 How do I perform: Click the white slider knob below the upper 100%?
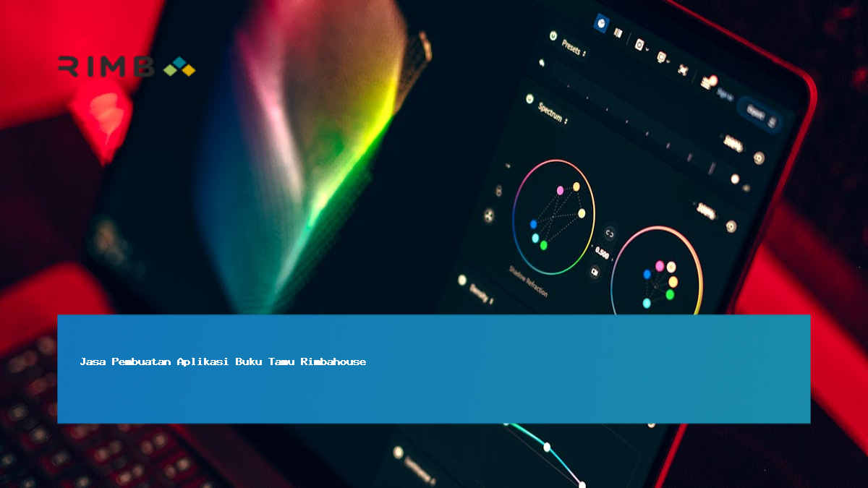[x=735, y=179]
